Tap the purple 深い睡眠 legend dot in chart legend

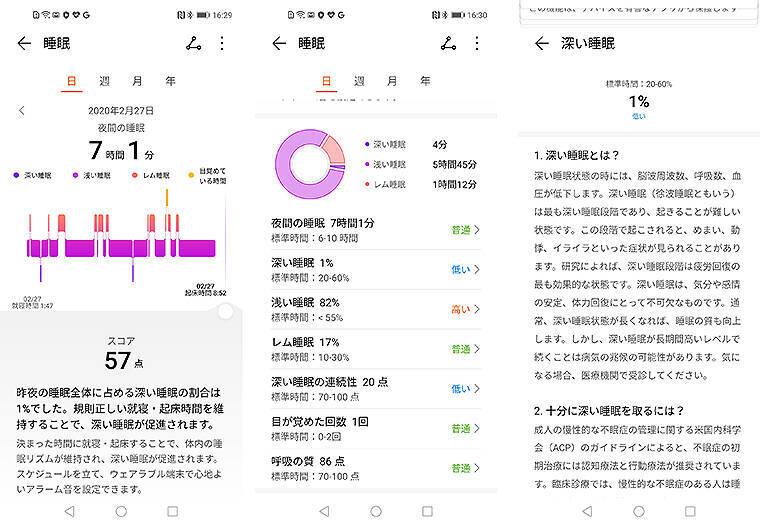(x=16, y=175)
